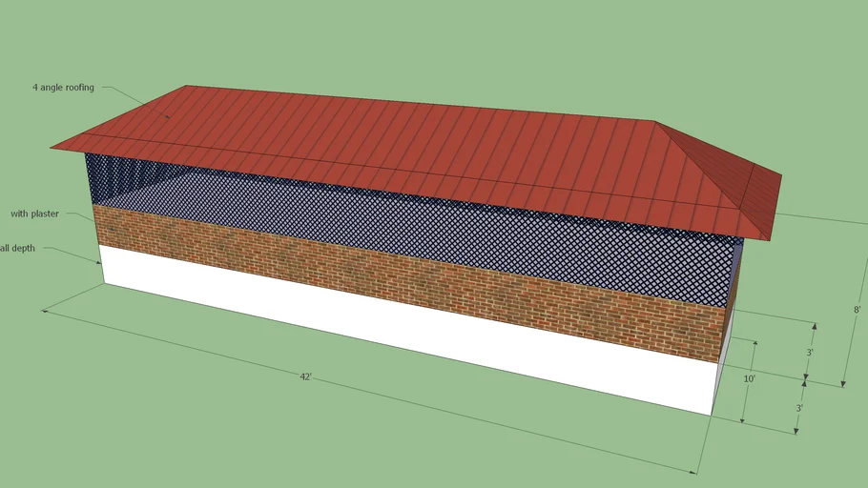
Task: Select the 'all depth' annotation label
Action: point(17,249)
